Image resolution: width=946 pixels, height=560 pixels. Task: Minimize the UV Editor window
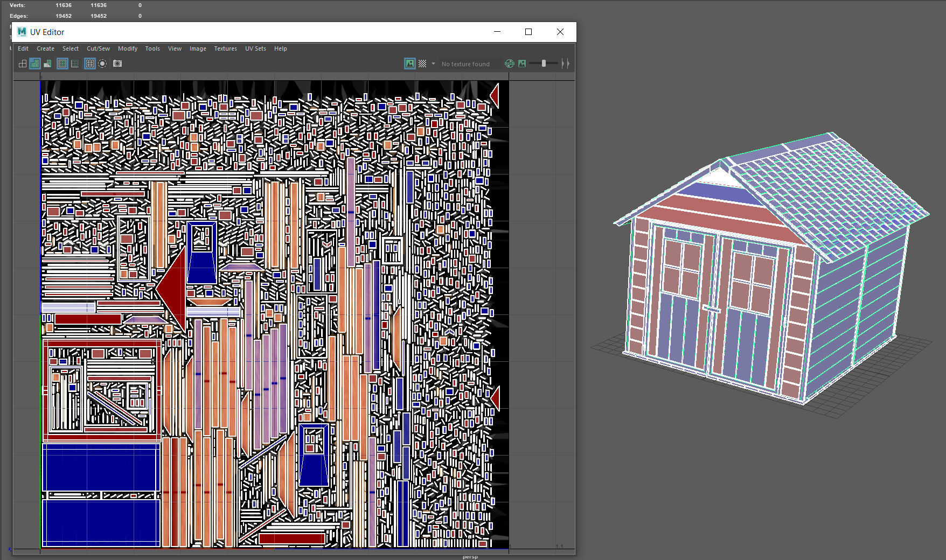pos(497,32)
